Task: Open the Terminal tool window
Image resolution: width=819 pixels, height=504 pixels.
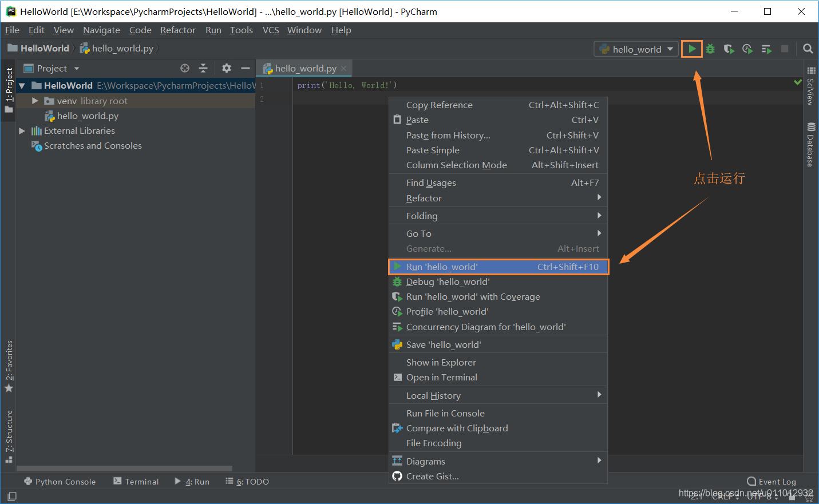Action: pos(136,482)
